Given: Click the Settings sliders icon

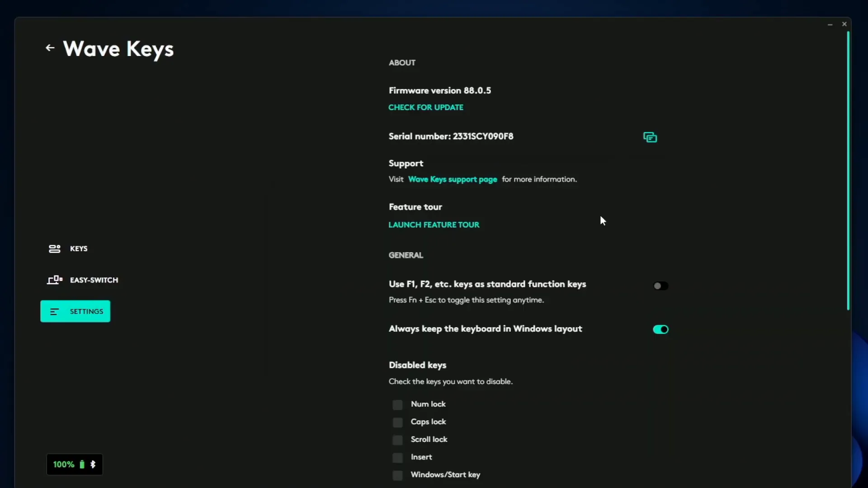Looking at the screenshot, I should point(54,312).
